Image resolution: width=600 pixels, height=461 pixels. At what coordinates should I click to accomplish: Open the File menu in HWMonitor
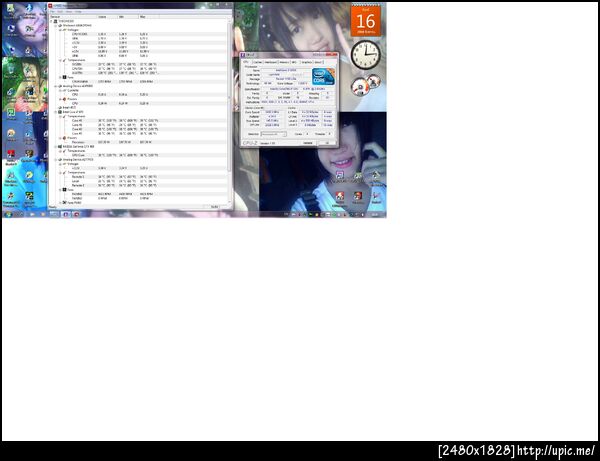pos(52,12)
